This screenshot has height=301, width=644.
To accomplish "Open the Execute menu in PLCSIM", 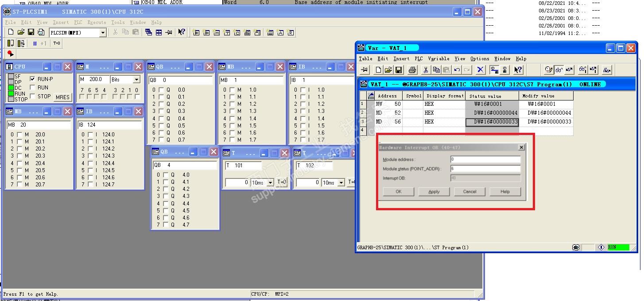I will tap(97, 22).
